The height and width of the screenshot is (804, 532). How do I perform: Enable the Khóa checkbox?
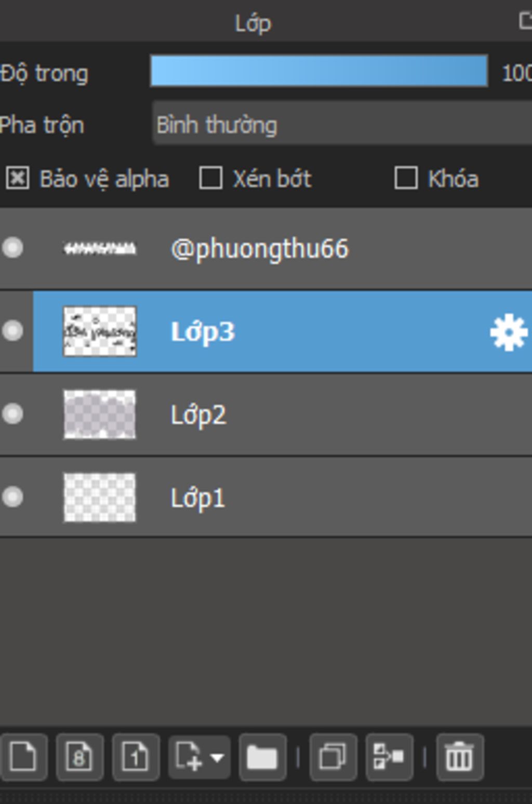406,178
